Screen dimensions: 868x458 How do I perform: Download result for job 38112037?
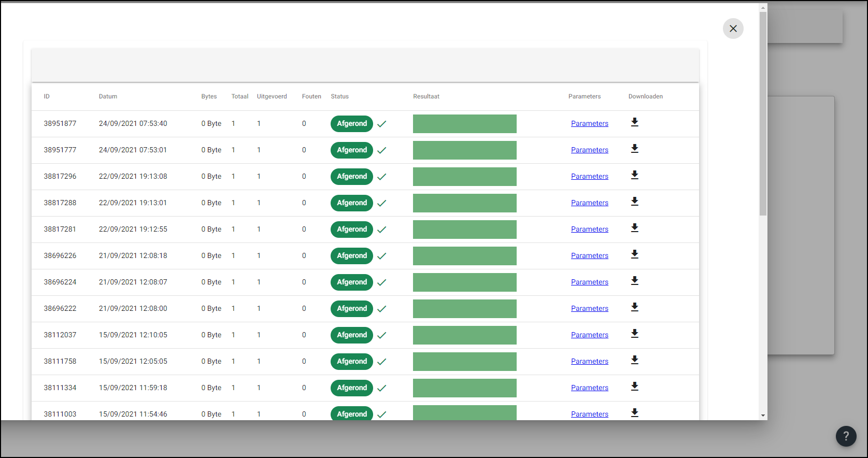(634, 334)
